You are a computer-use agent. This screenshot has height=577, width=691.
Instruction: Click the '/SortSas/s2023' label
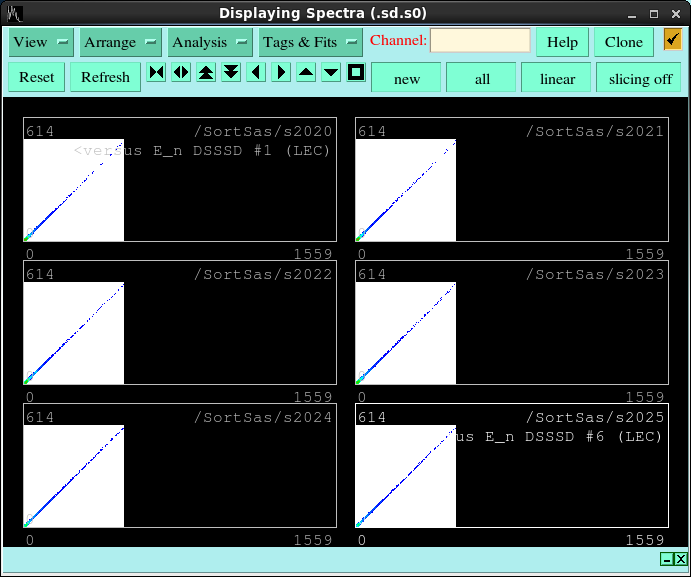point(595,275)
